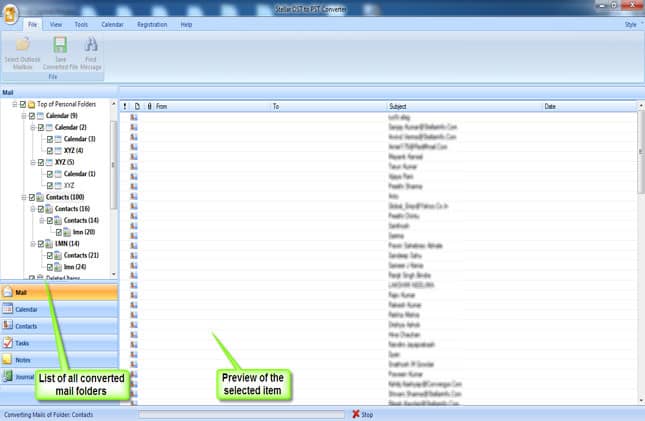Sort by the From column header
645x421 pixels.
click(213, 106)
